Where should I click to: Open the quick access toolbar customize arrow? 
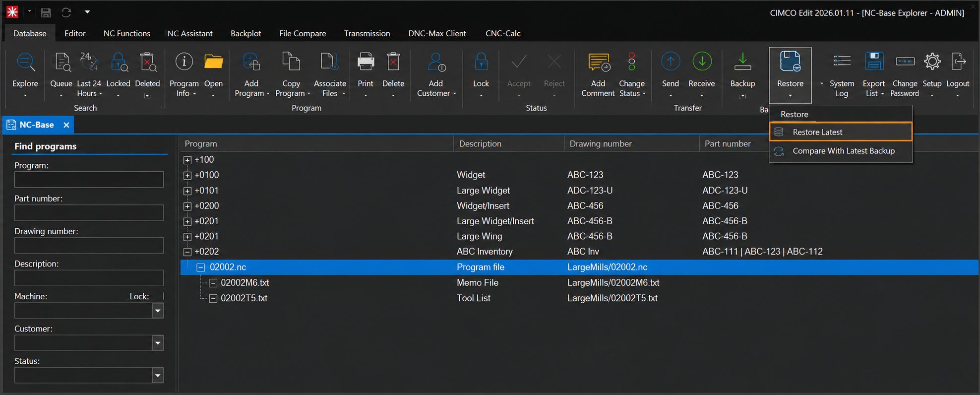click(87, 12)
